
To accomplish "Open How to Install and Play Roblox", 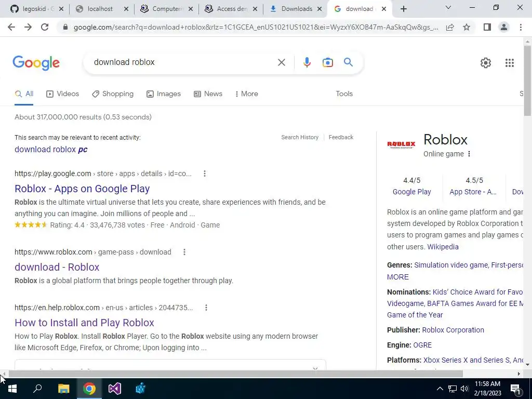I will click(85, 323).
